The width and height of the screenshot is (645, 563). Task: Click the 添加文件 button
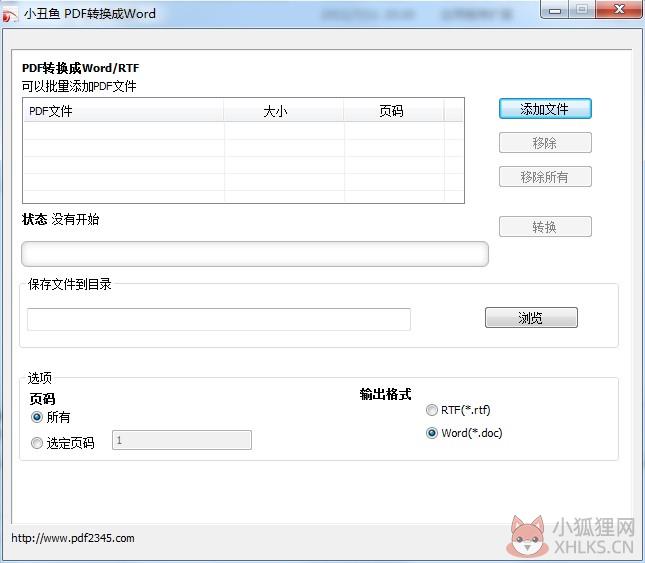(x=545, y=109)
